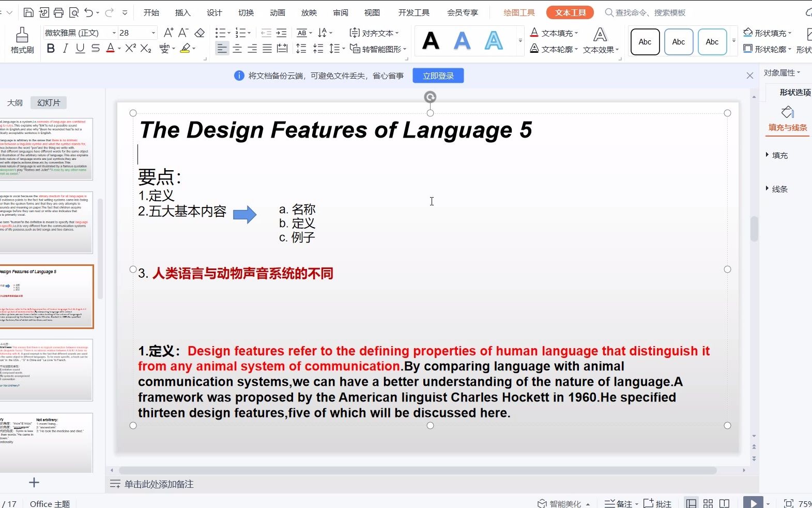Decrease indent level

click(x=266, y=33)
